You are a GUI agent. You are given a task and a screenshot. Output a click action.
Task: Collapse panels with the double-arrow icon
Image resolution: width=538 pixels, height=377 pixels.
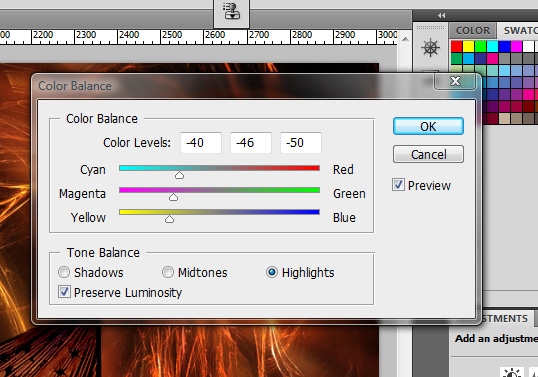[x=442, y=15]
